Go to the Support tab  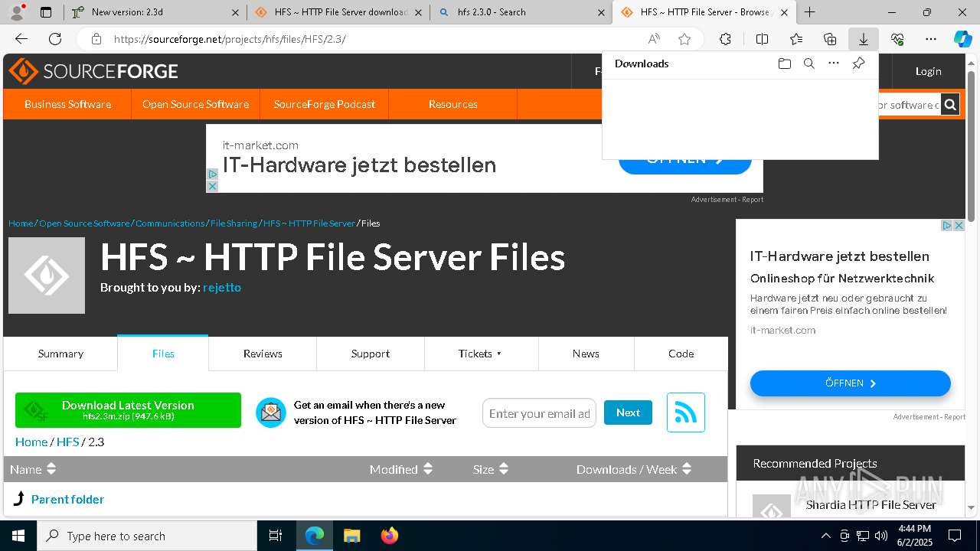tap(371, 354)
